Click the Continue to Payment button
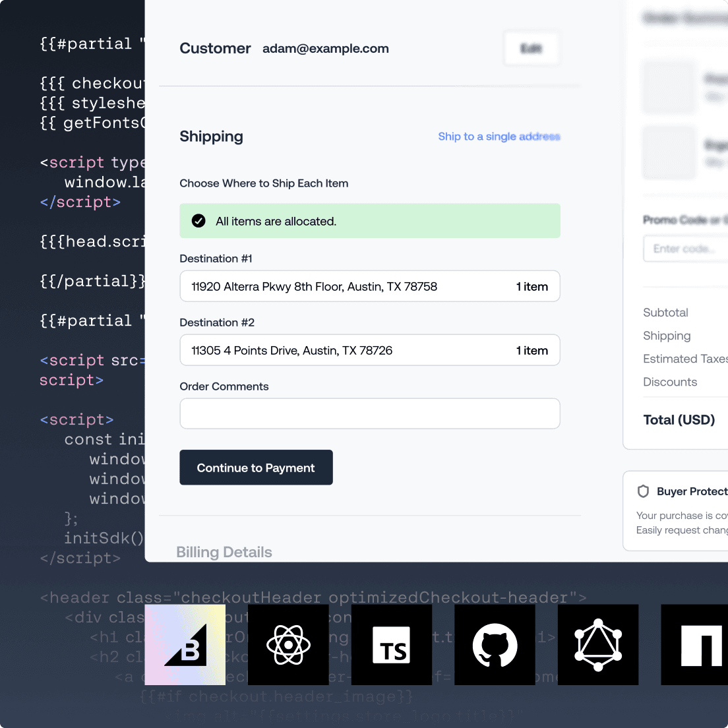 coord(256,468)
